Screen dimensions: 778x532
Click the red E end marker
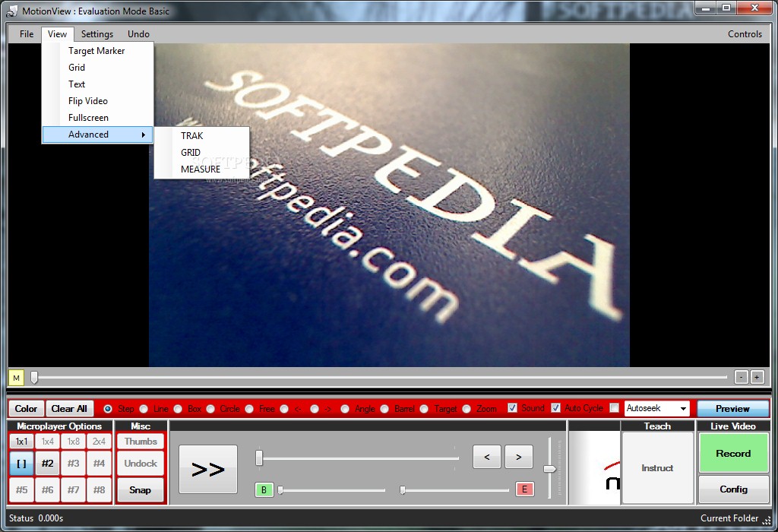point(524,489)
